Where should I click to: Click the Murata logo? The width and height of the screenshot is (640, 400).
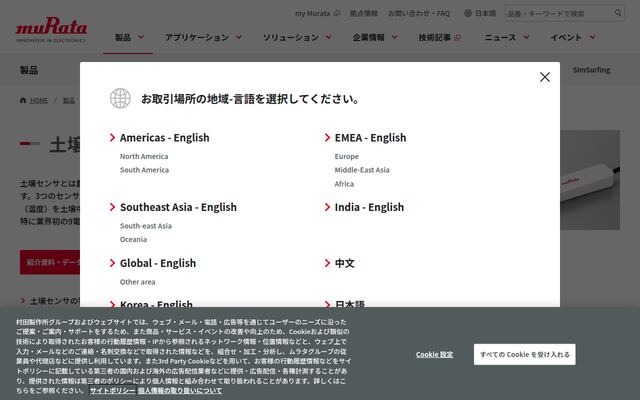(x=51, y=29)
